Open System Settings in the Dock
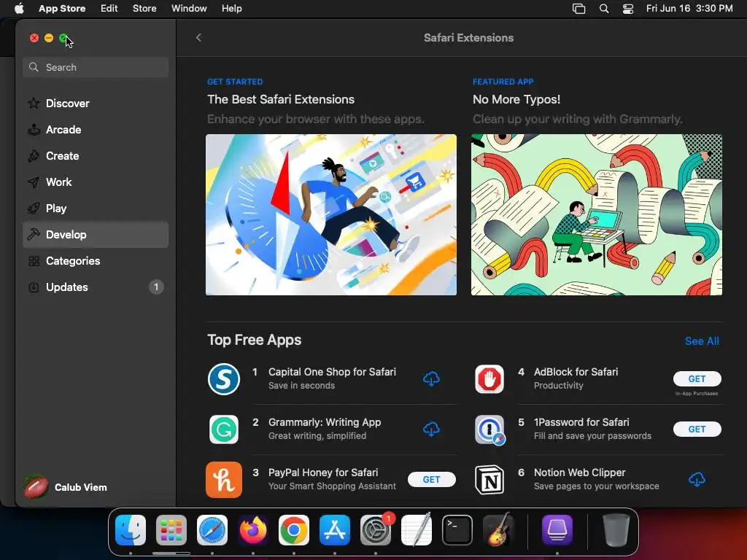The height and width of the screenshot is (560, 747). 376,530
